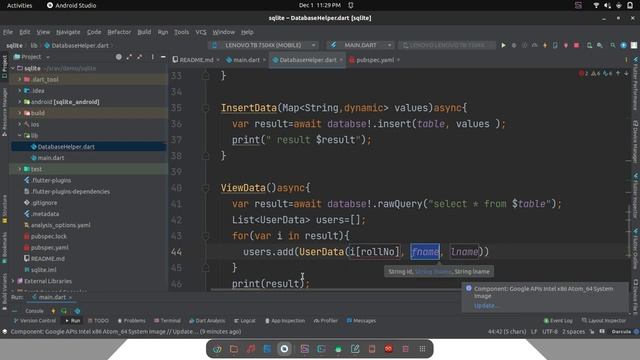Viewport: 640px width, 360px height.
Task: Run the app with the green play button
Action: [503, 45]
